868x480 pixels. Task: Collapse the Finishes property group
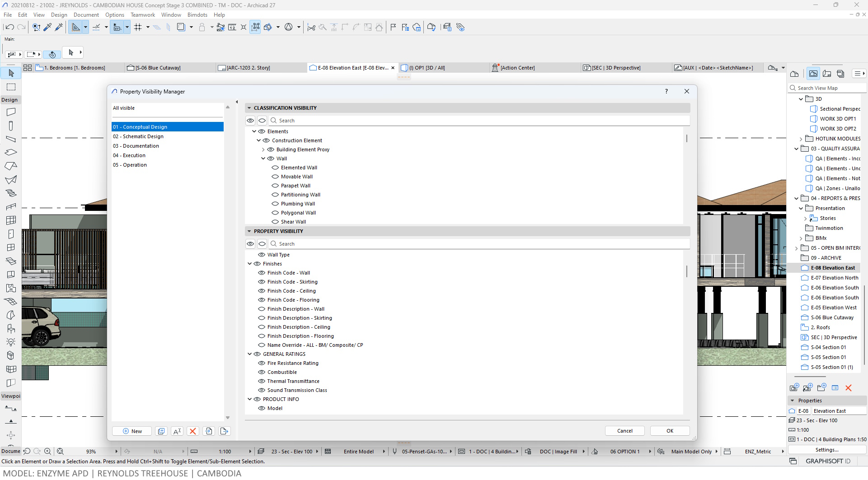click(x=249, y=264)
